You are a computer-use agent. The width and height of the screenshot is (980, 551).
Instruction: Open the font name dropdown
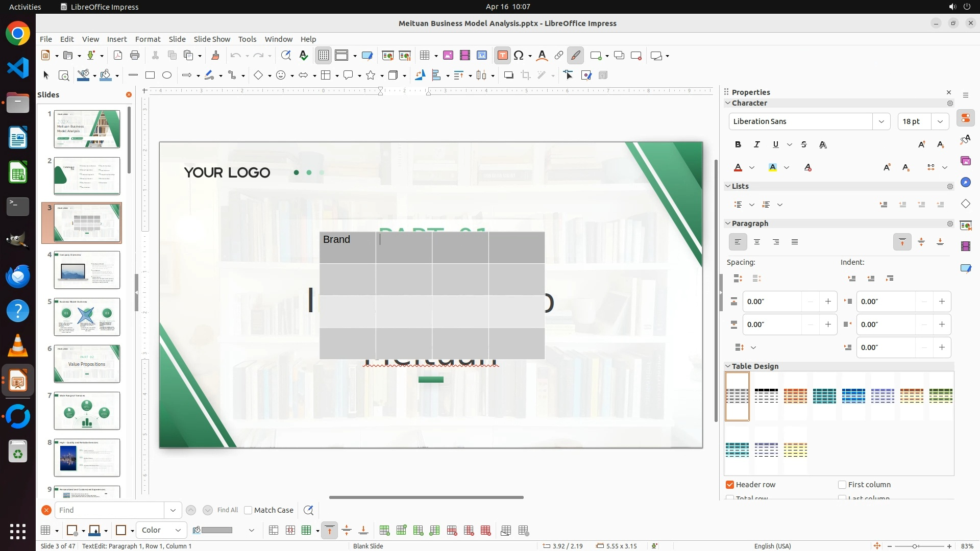(x=881, y=121)
